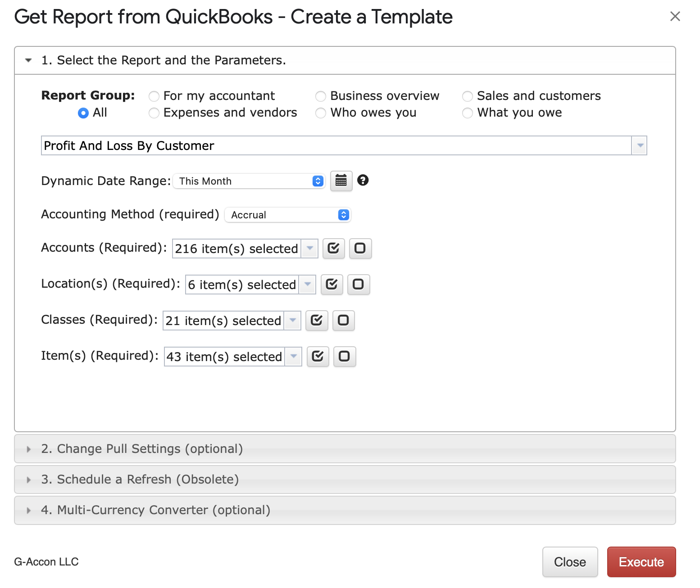
Task: Open the Dynamic Date Range dropdown
Action: point(249,181)
